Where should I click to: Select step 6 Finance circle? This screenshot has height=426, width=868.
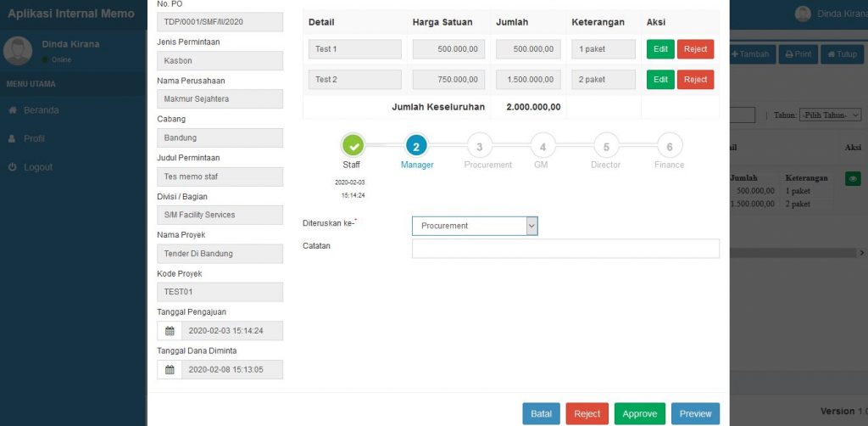click(670, 146)
